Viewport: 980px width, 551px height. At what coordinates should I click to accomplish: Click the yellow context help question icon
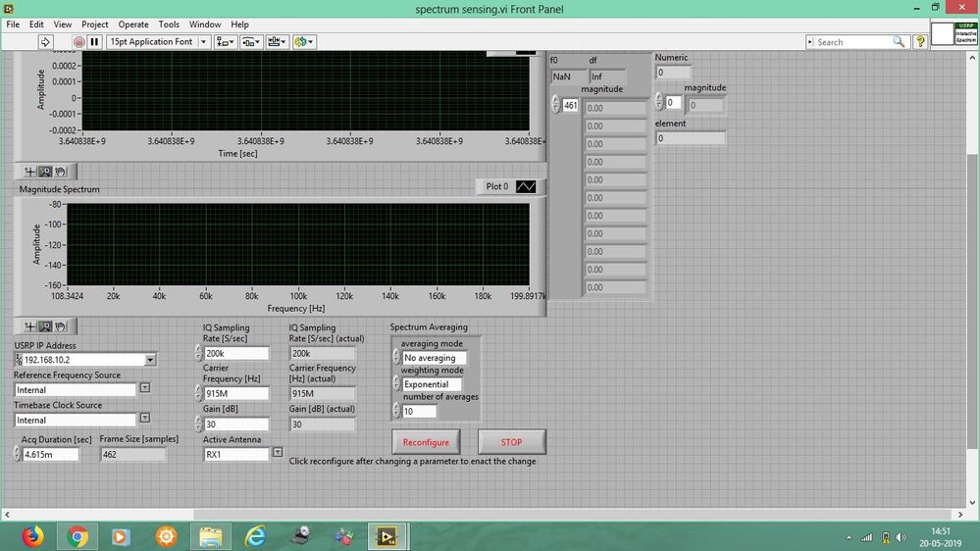(920, 42)
